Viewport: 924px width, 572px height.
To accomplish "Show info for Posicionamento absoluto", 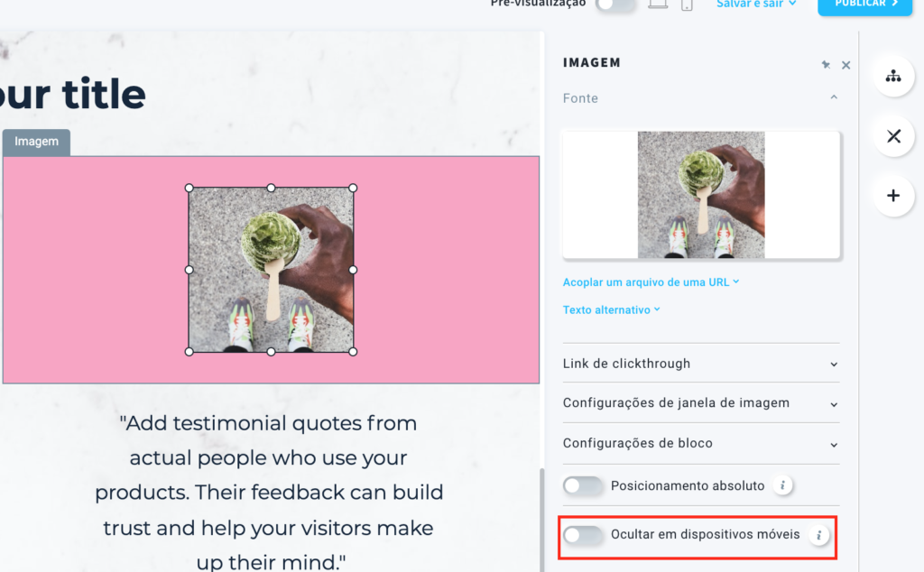I will point(782,485).
